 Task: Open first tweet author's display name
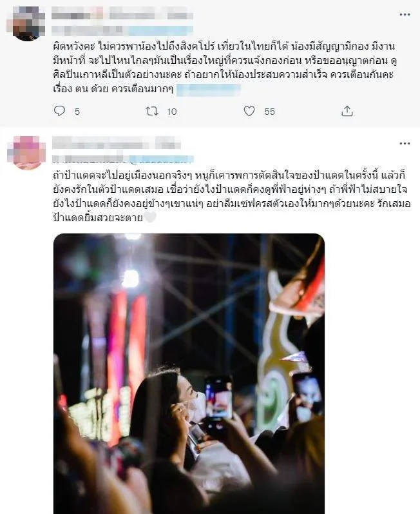(122, 15)
